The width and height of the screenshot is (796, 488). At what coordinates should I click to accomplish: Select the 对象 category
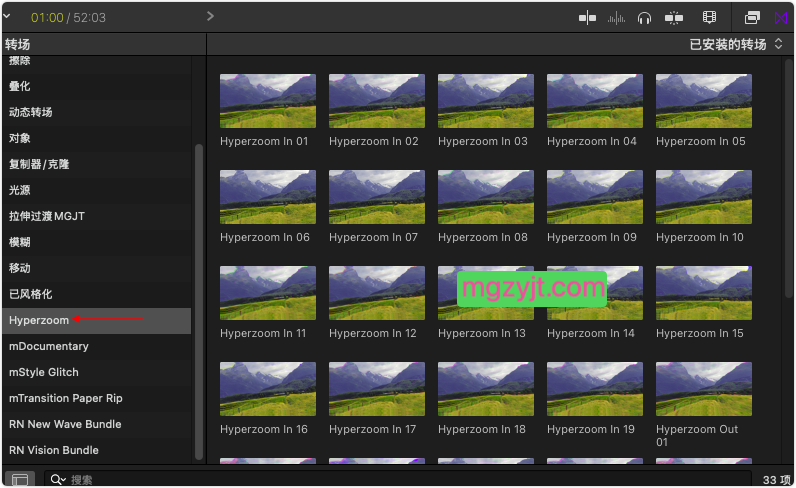click(x=96, y=138)
